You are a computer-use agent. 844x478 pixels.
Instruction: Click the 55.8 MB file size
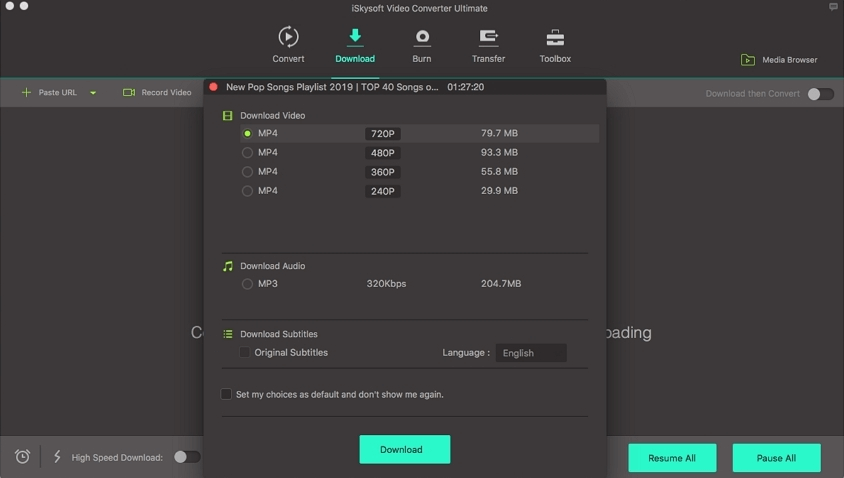click(500, 172)
